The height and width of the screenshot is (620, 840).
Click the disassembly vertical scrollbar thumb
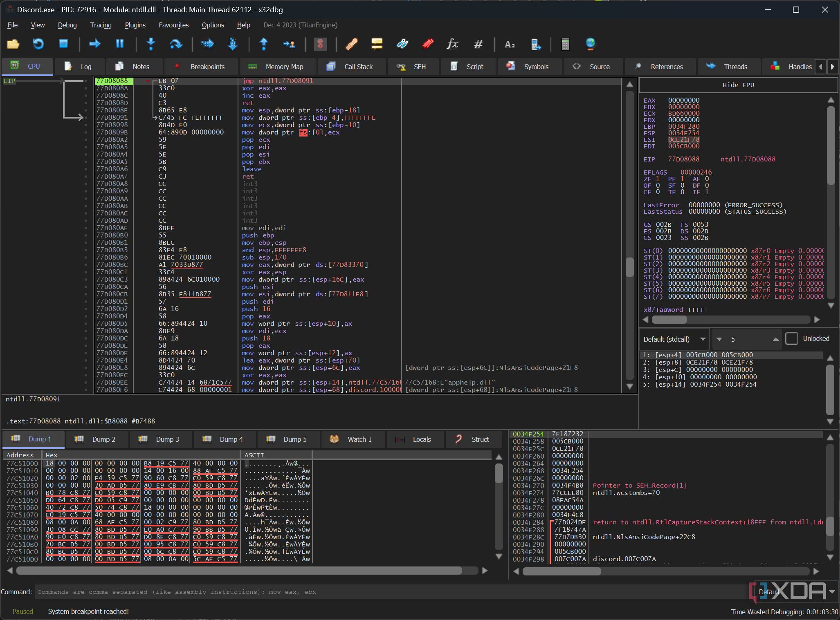tap(630, 267)
